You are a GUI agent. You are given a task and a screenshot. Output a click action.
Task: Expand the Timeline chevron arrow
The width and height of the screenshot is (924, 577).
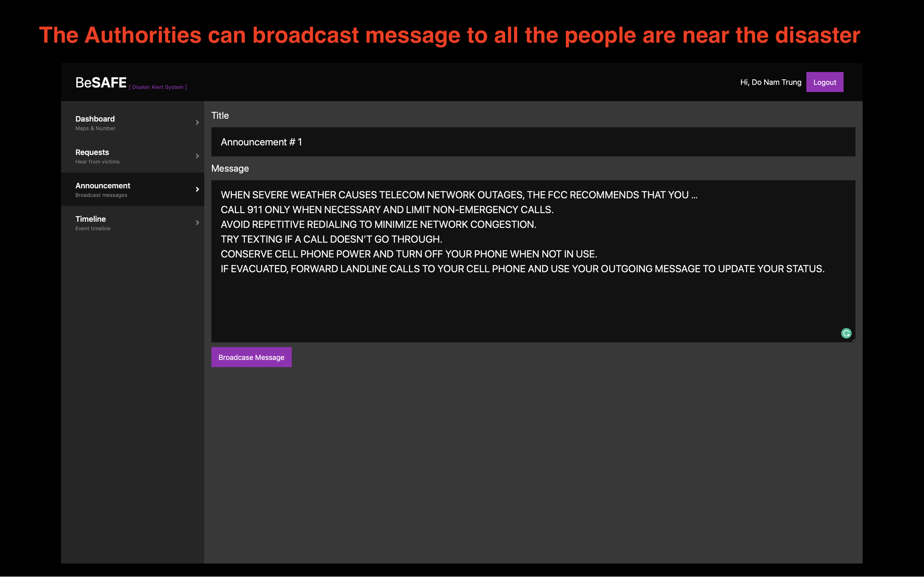click(197, 223)
